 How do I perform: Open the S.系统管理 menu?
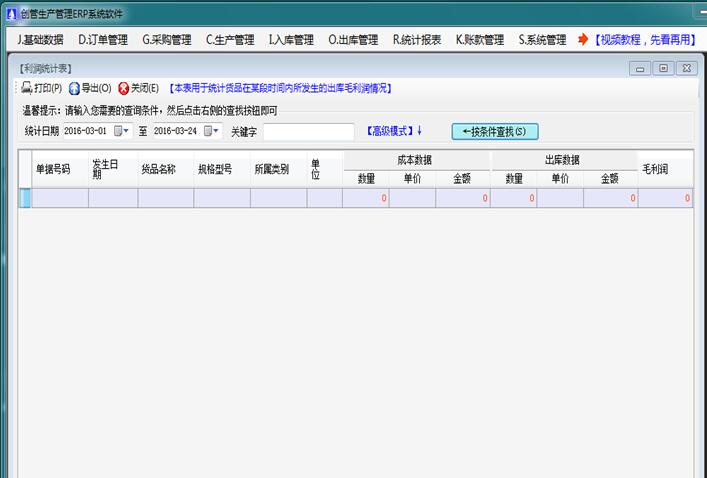click(x=542, y=40)
